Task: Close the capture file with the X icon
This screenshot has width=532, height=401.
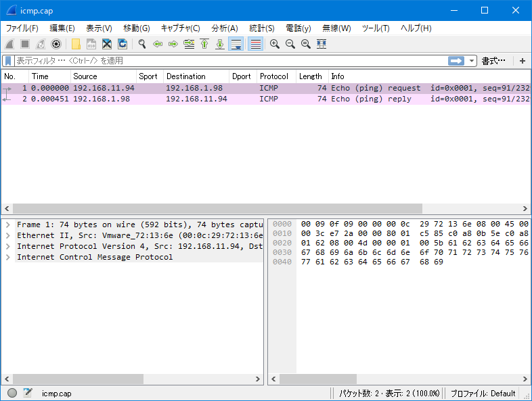Action: pos(107,44)
